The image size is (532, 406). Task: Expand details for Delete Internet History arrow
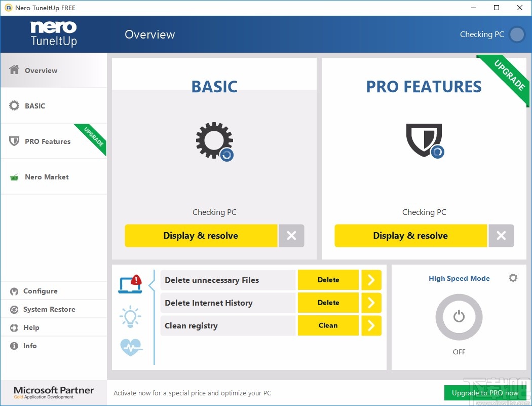click(x=371, y=303)
